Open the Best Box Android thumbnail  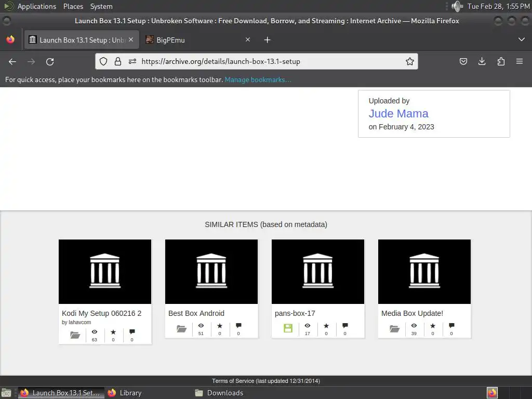point(211,271)
